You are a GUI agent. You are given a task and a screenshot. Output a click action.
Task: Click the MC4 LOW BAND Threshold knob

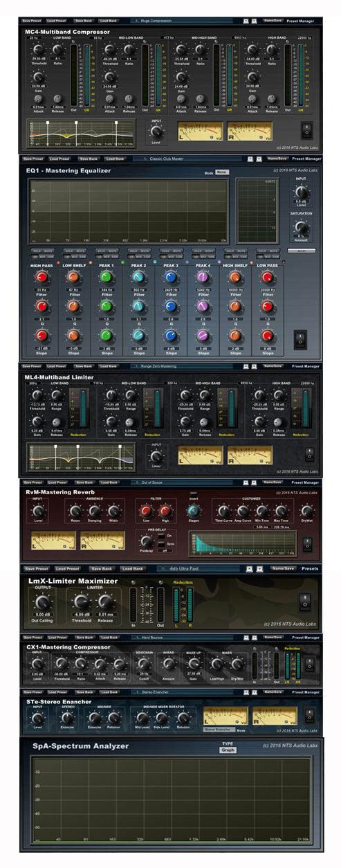[37, 51]
